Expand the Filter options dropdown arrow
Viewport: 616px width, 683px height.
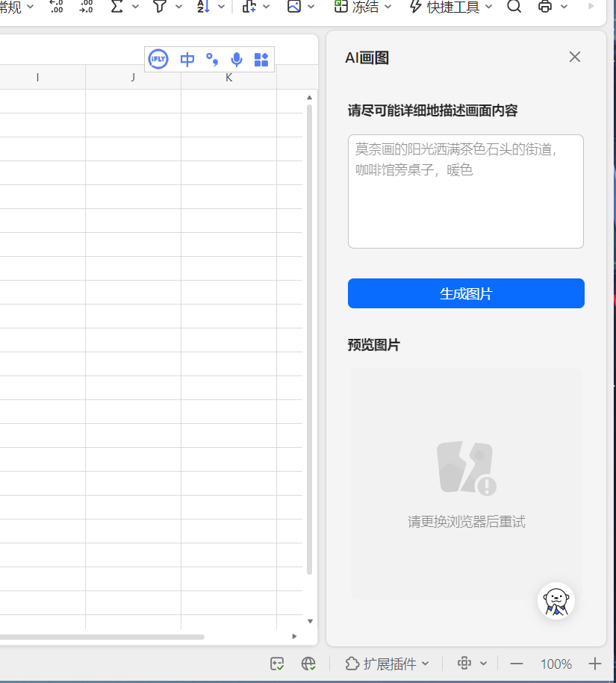coord(178,7)
